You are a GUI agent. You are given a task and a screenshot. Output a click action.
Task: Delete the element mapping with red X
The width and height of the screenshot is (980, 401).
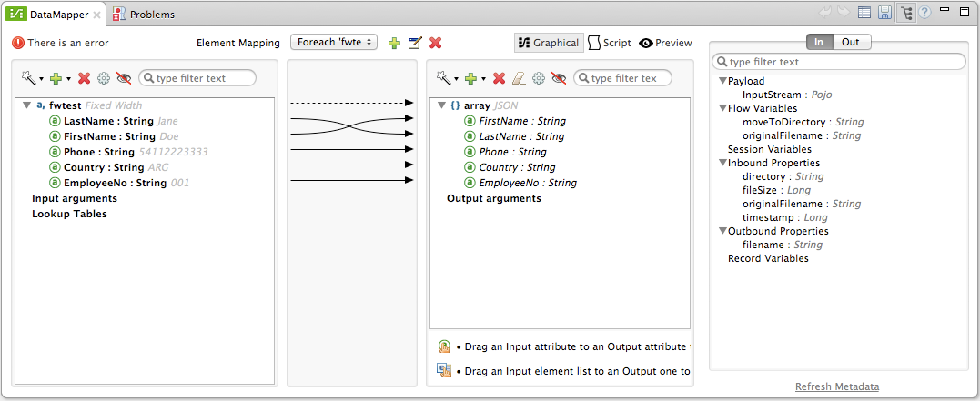(x=436, y=44)
